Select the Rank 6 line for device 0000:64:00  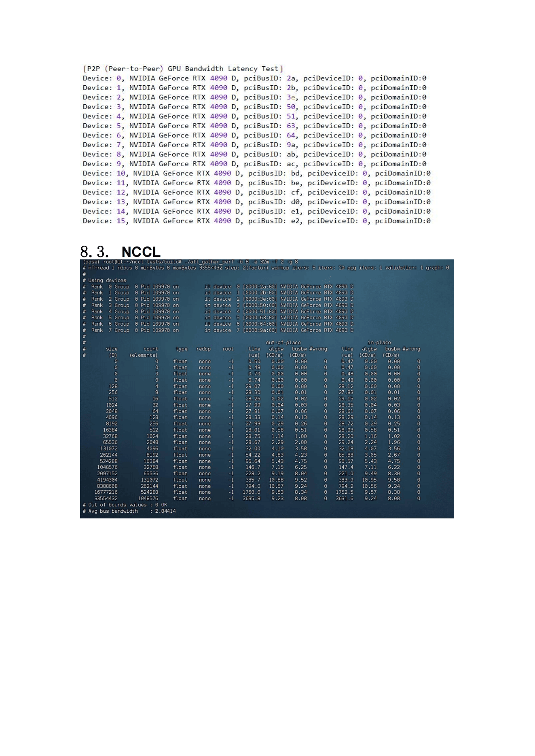click(x=218, y=324)
